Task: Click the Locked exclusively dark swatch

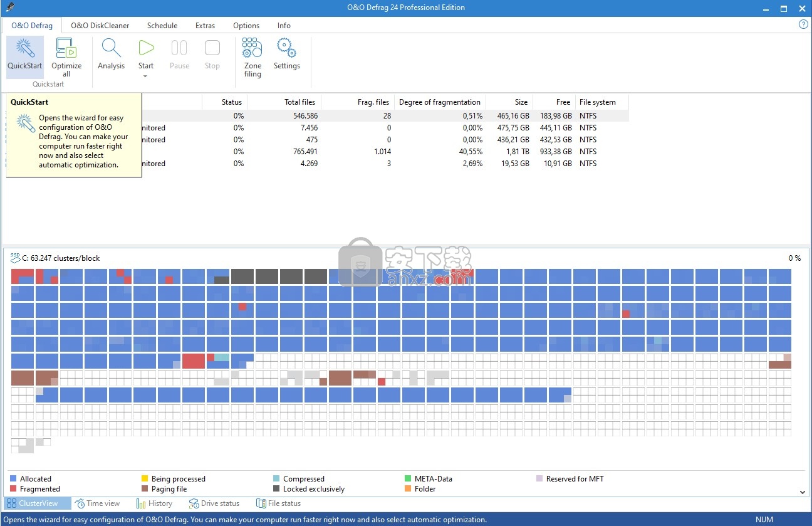Action: (x=276, y=489)
